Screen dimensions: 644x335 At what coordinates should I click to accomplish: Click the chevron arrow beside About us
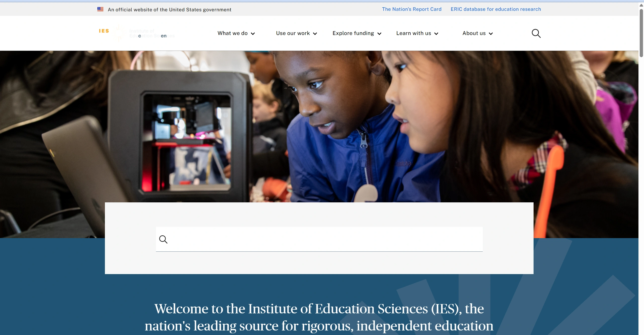click(x=491, y=34)
